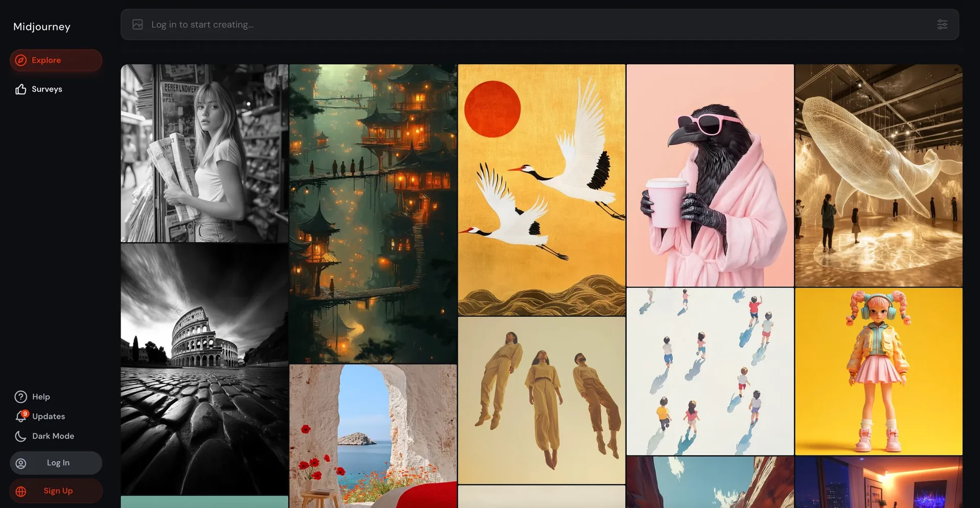Screen dimensions: 980x508
Task: Open the prompt settings sliders icon
Action: pos(942,25)
